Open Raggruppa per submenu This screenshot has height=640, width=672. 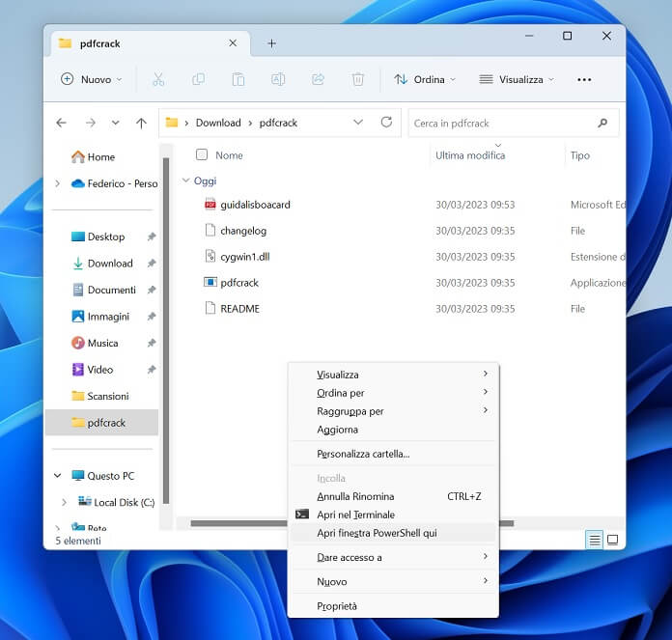coord(393,411)
